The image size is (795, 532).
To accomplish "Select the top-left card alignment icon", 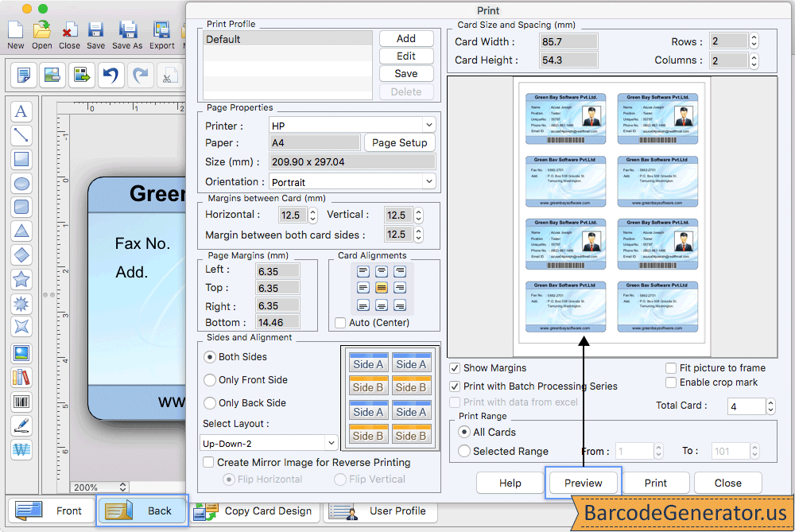I will click(363, 271).
